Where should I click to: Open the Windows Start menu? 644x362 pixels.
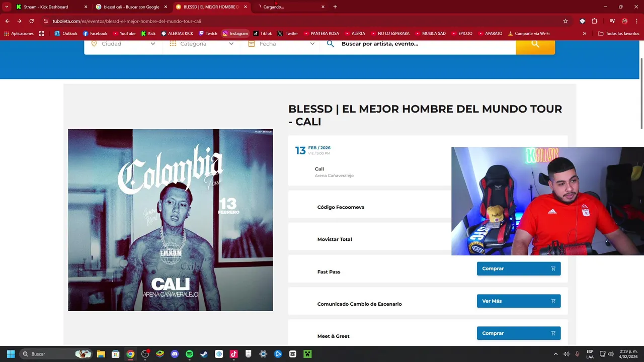11,354
